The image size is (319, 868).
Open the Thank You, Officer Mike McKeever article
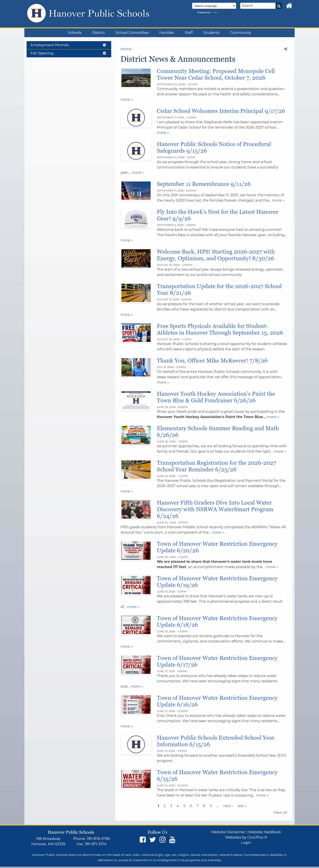(212, 361)
